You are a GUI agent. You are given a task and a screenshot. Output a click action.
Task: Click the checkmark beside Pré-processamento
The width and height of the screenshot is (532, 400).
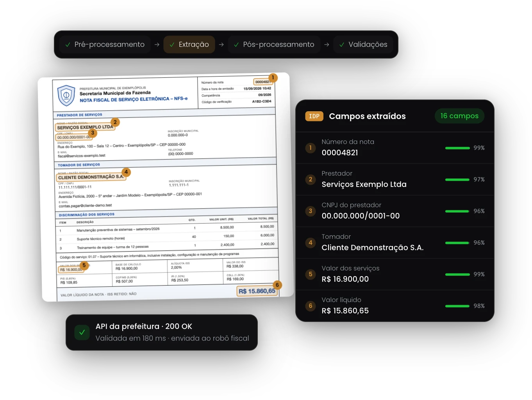coord(68,45)
